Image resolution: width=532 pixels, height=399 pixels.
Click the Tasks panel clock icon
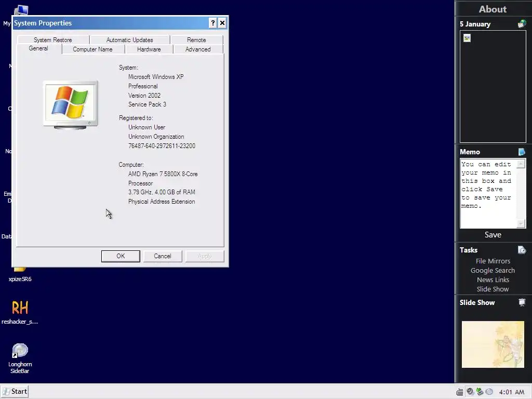pos(522,250)
